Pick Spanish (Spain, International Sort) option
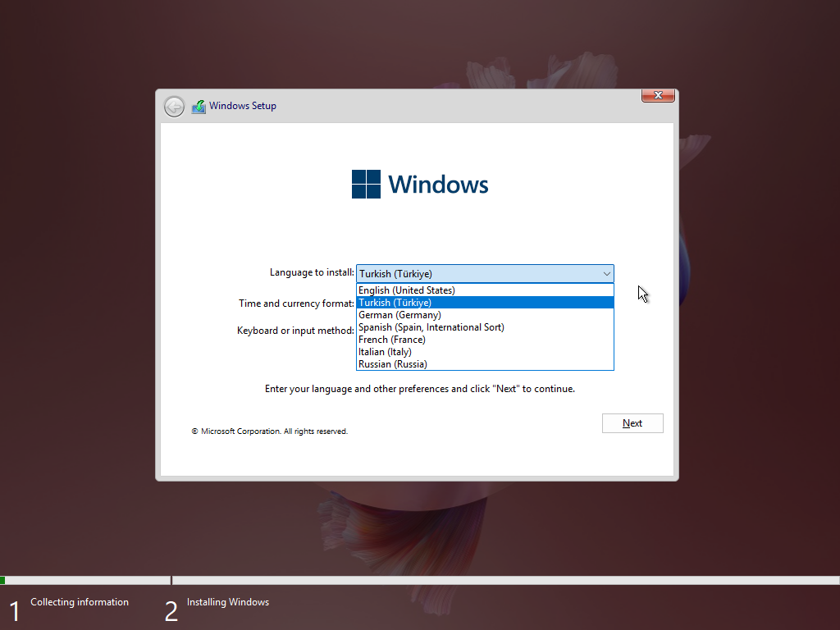This screenshot has width=840, height=630. (485, 327)
